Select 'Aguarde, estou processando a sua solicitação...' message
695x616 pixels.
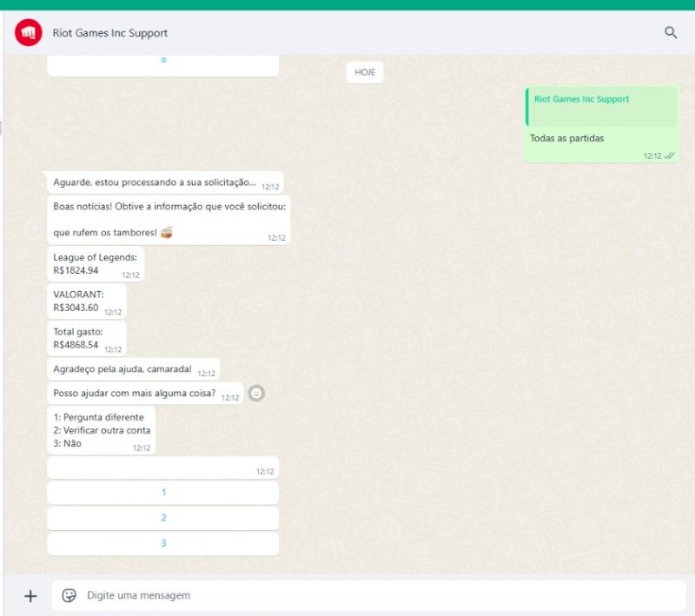165,182
